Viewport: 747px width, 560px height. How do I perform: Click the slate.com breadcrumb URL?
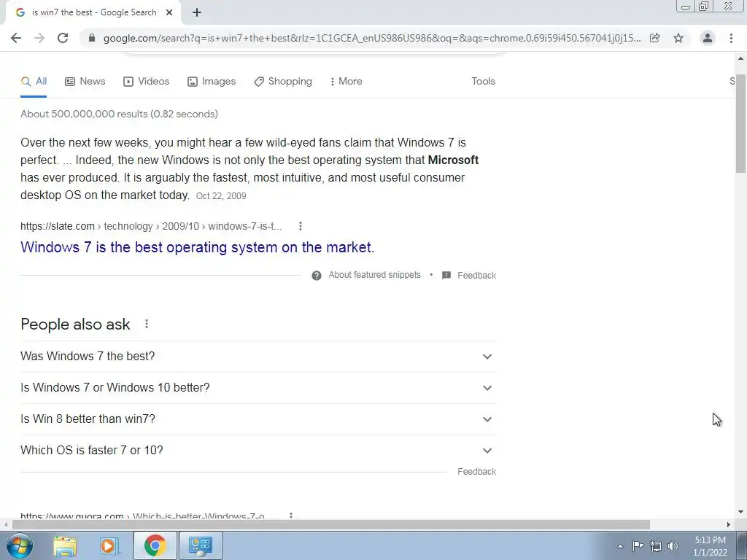(x=151, y=226)
